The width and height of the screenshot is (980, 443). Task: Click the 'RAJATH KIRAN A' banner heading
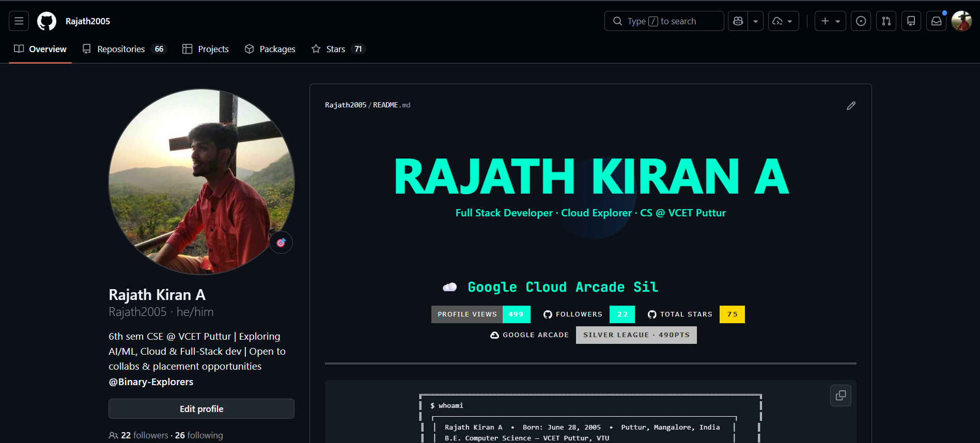coord(591,177)
